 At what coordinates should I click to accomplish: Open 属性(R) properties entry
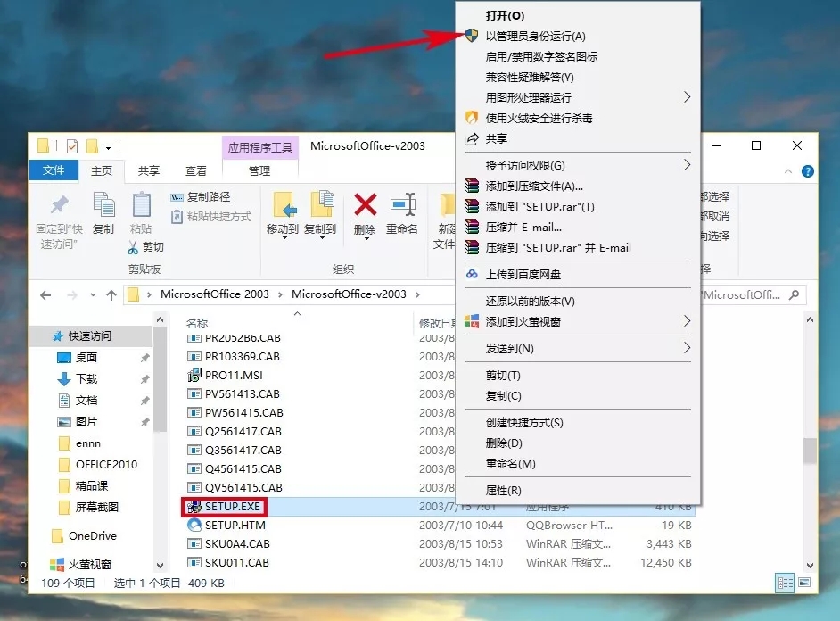[x=503, y=490]
